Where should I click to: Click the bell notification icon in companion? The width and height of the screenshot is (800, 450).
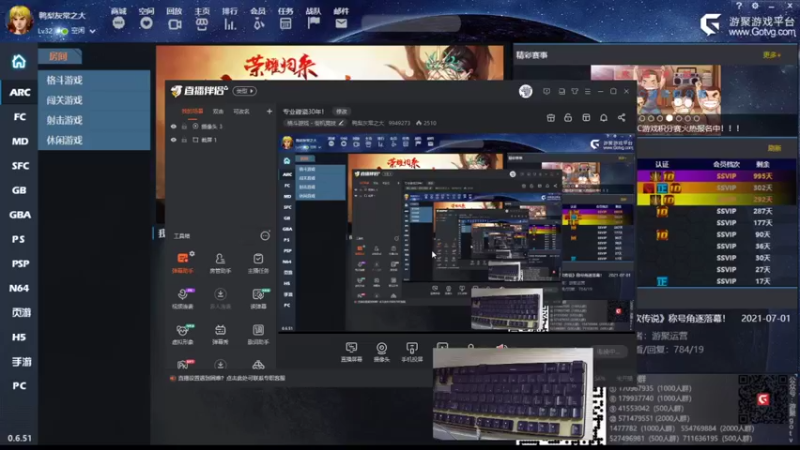point(604,118)
